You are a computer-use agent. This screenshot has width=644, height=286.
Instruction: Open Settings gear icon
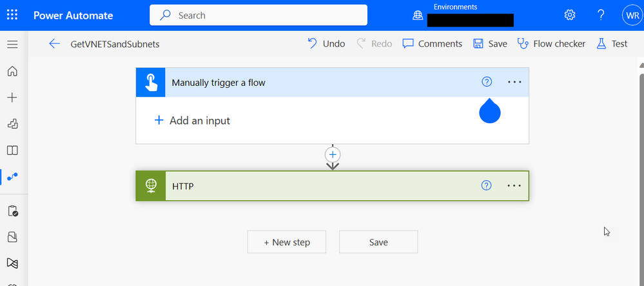570,15
